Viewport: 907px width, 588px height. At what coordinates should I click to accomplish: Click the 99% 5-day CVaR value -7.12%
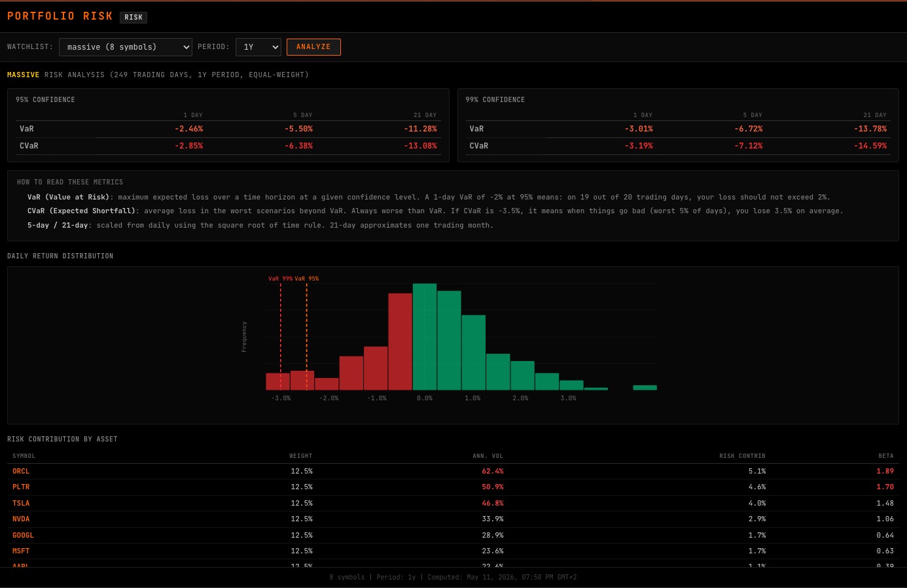click(x=749, y=146)
